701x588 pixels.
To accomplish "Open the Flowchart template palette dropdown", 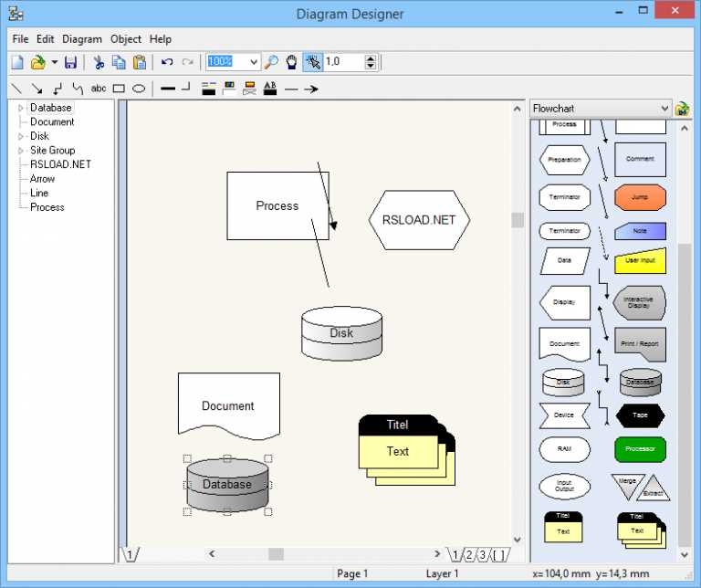I will point(664,109).
